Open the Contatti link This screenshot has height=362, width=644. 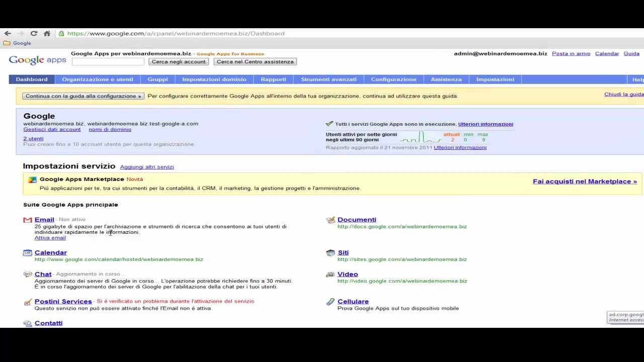coord(49,323)
